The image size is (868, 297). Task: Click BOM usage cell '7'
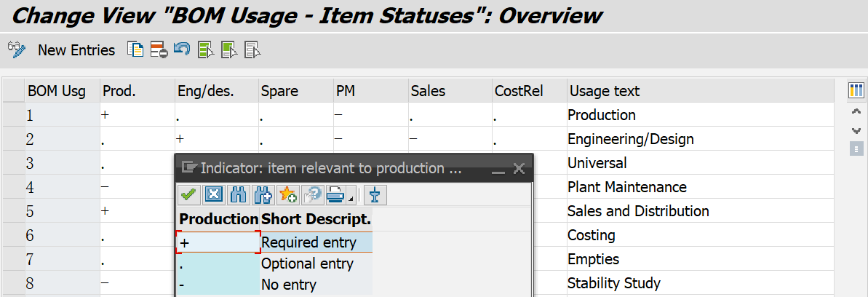pyautogui.click(x=63, y=258)
